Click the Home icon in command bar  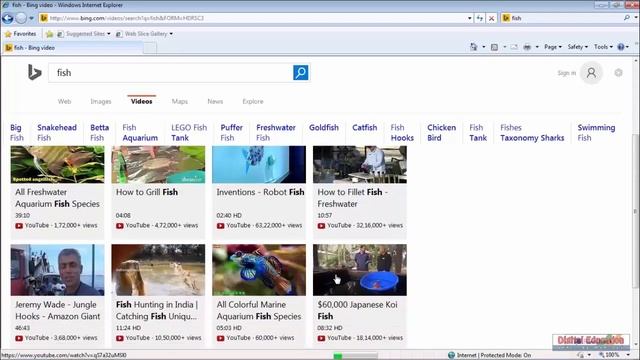(473, 47)
